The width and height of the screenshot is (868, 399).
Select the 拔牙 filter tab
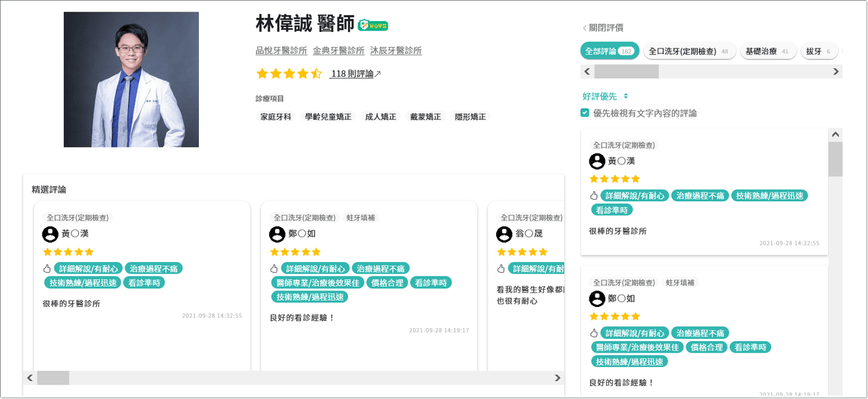[x=820, y=51]
